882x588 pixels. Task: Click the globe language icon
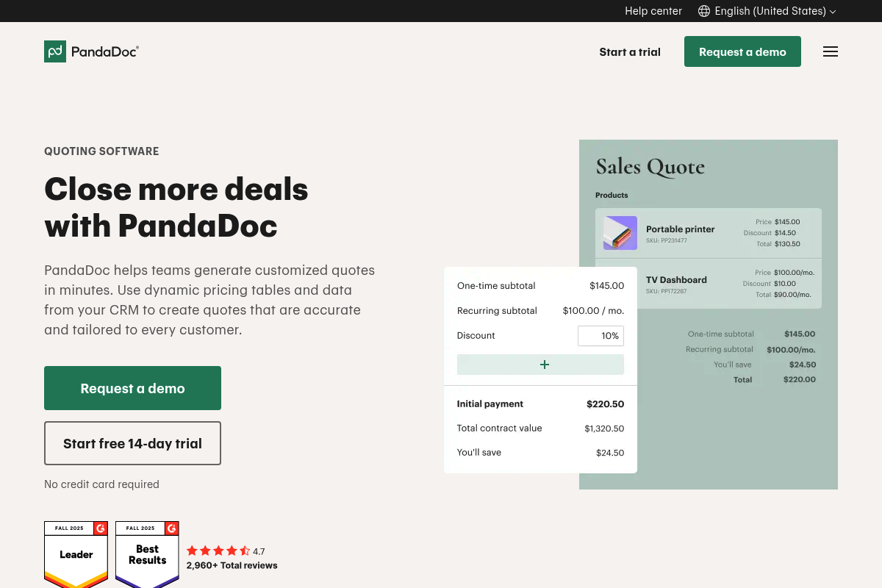click(704, 11)
